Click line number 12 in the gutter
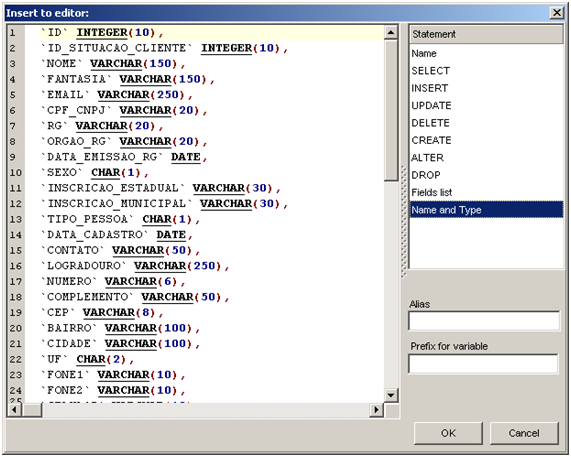 (x=16, y=204)
